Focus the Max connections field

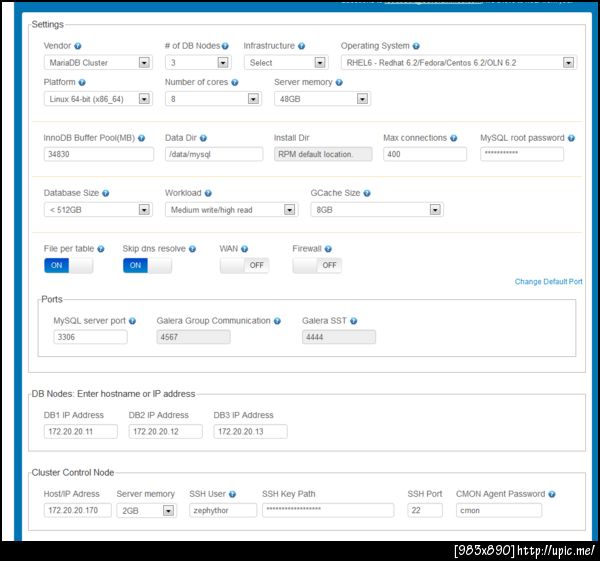pyautogui.click(x=425, y=154)
